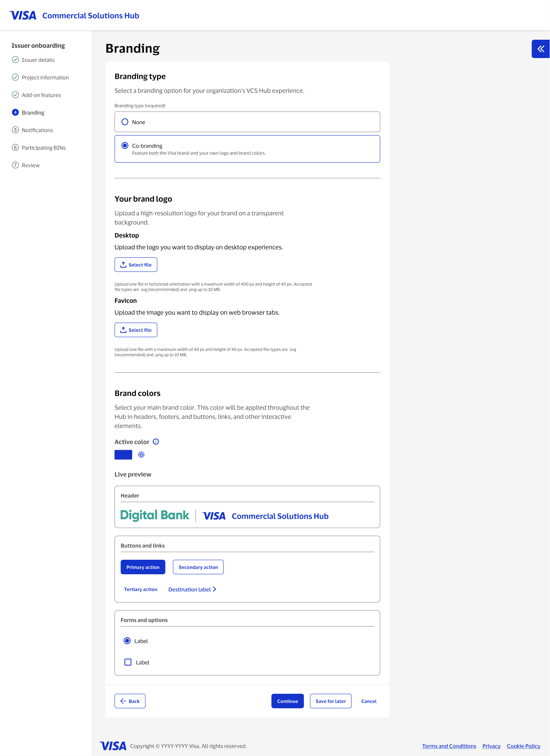Viewport: 550px width, 756px height.
Task: Open the Privacy link
Action: point(491,746)
